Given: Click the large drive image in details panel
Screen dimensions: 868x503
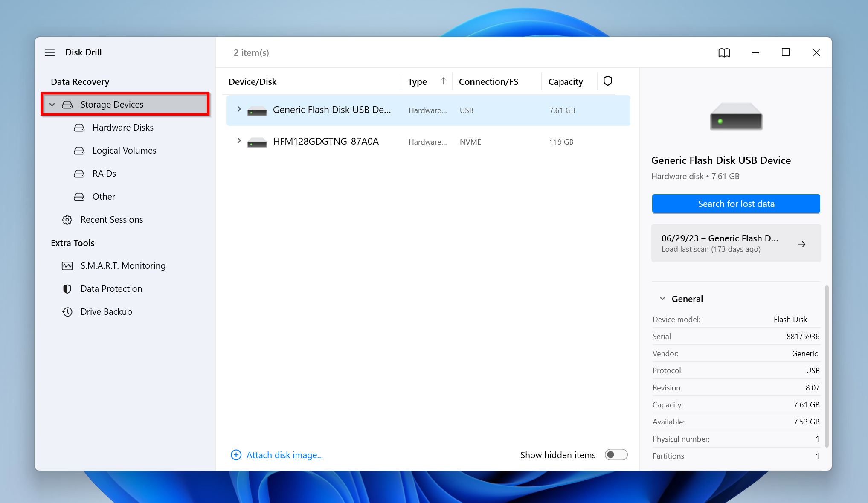Looking at the screenshot, I should (736, 116).
